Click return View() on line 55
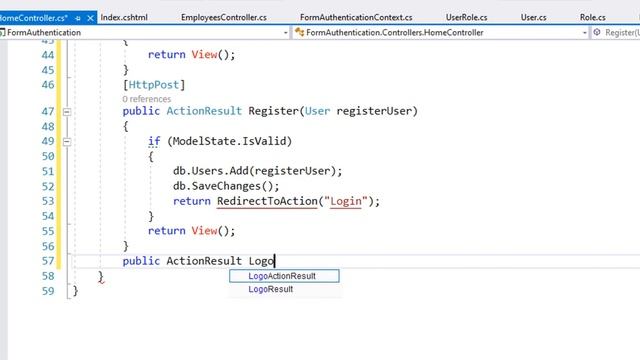Screen dimensions: 640x360 (191, 231)
